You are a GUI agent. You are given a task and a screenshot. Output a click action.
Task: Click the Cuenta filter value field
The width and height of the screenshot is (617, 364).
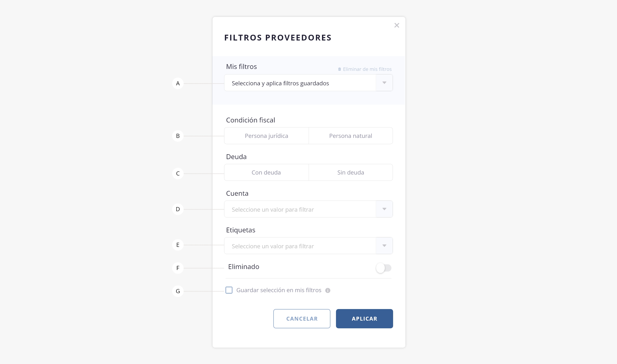tap(300, 209)
